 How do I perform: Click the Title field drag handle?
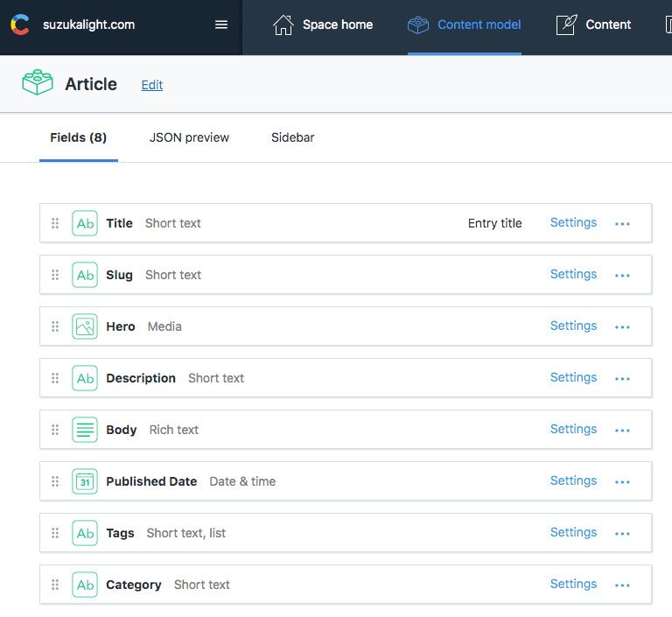pyautogui.click(x=55, y=223)
